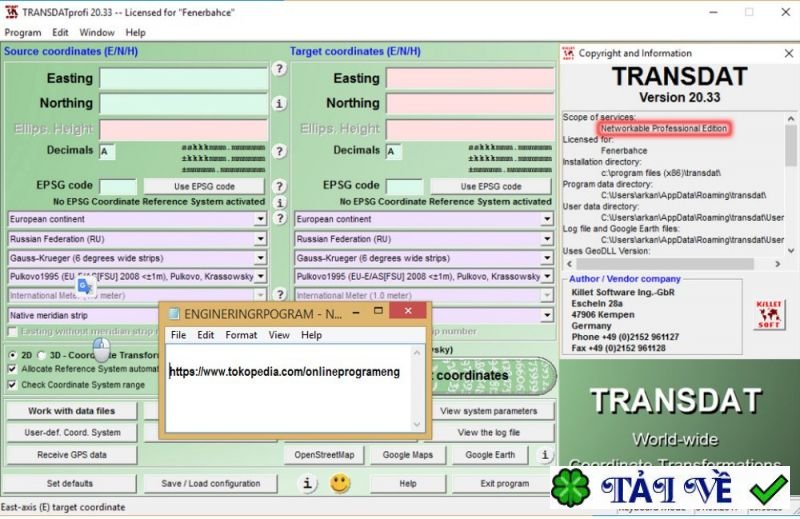Image resolution: width=800 pixels, height=519 pixels.
Task: Click the Google Maps button
Action: pos(408,455)
